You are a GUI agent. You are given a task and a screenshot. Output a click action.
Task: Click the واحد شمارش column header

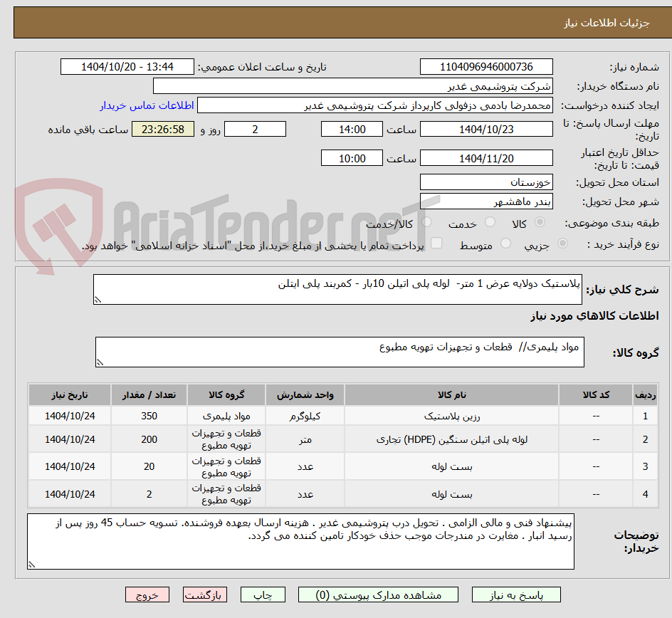(305, 394)
